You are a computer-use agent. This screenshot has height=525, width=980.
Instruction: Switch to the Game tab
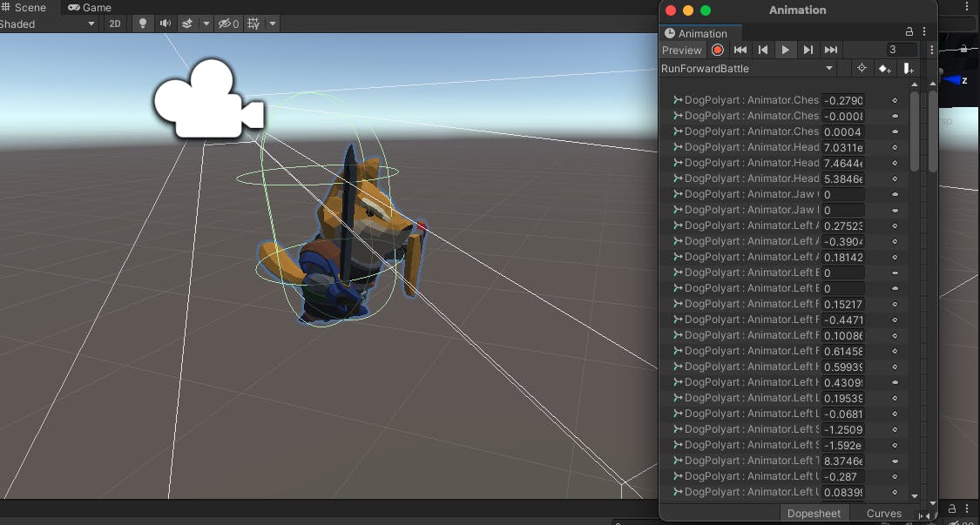click(x=90, y=8)
